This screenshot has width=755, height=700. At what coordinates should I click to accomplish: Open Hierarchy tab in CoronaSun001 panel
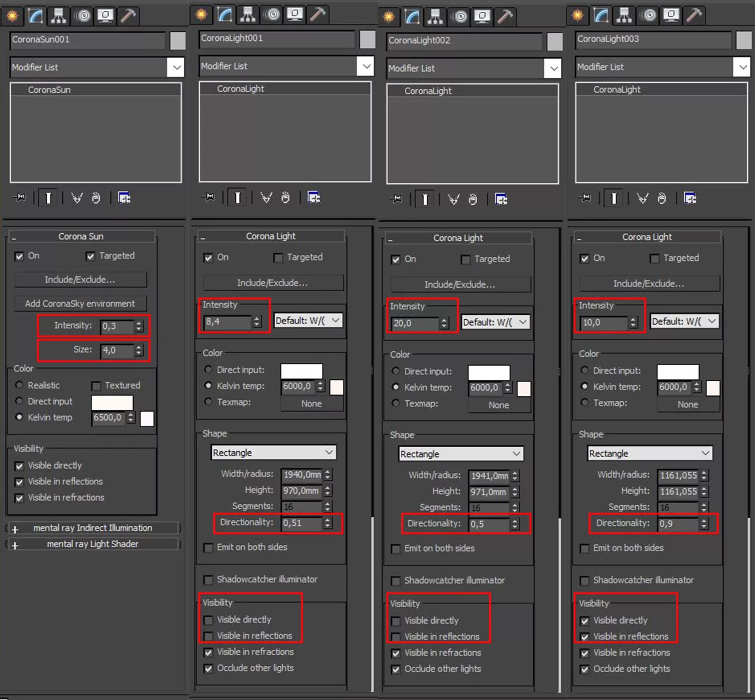[x=58, y=16]
